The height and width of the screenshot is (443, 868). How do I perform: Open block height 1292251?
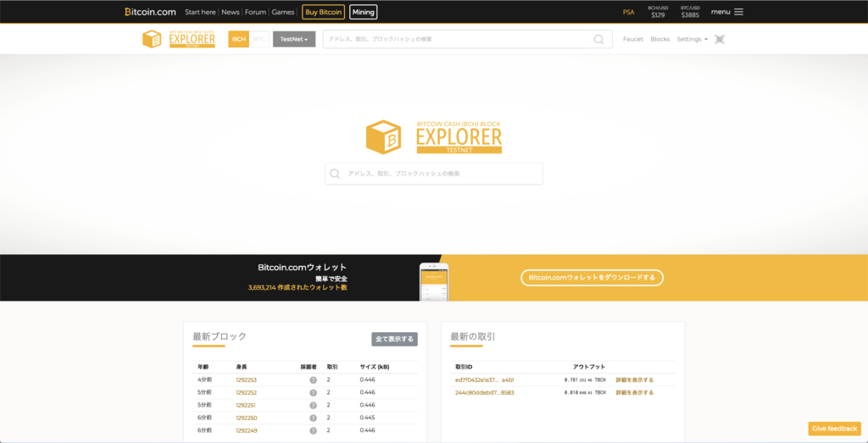pos(247,406)
